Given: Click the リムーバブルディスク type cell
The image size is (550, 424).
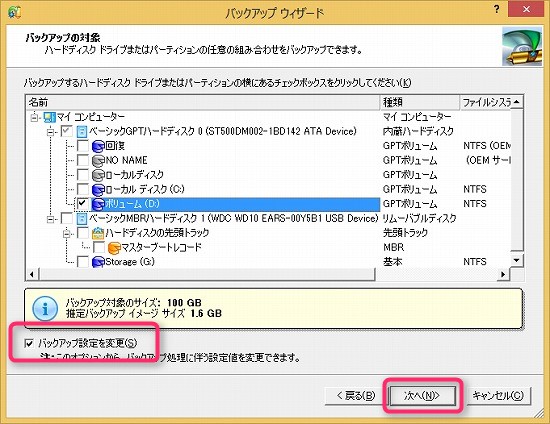Looking at the screenshot, I should (x=419, y=218).
